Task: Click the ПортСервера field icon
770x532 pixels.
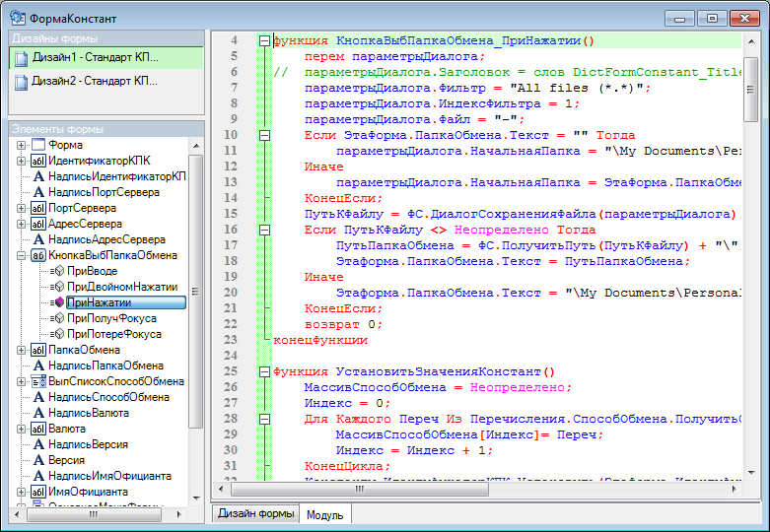Action: coord(38,208)
